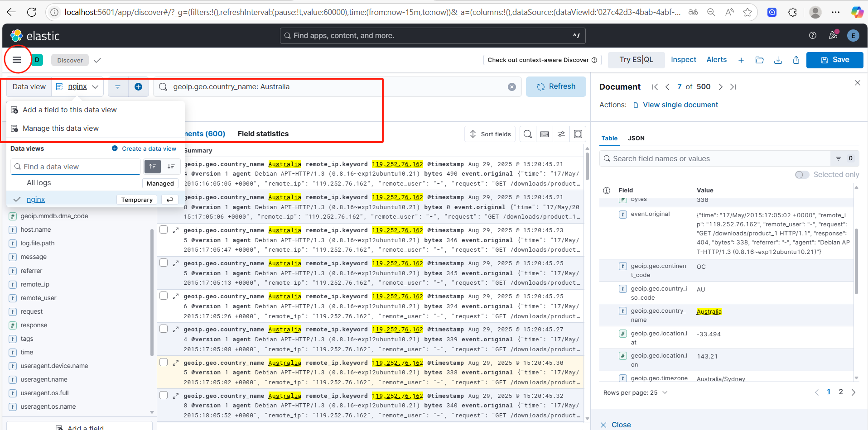This screenshot has height=430, width=868.
Task: Open display options sliders icon
Action: click(x=561, y=134)
